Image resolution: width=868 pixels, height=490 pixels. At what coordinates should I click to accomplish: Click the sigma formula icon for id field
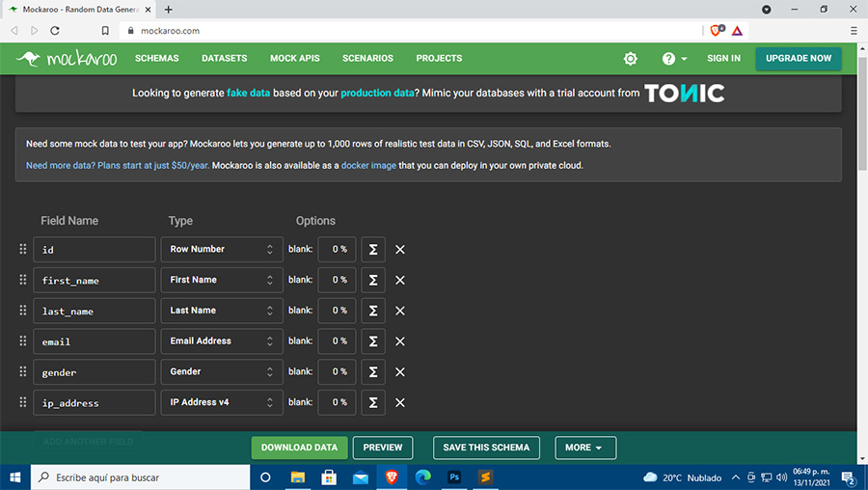pyautogui.click(x=372, y=250)
